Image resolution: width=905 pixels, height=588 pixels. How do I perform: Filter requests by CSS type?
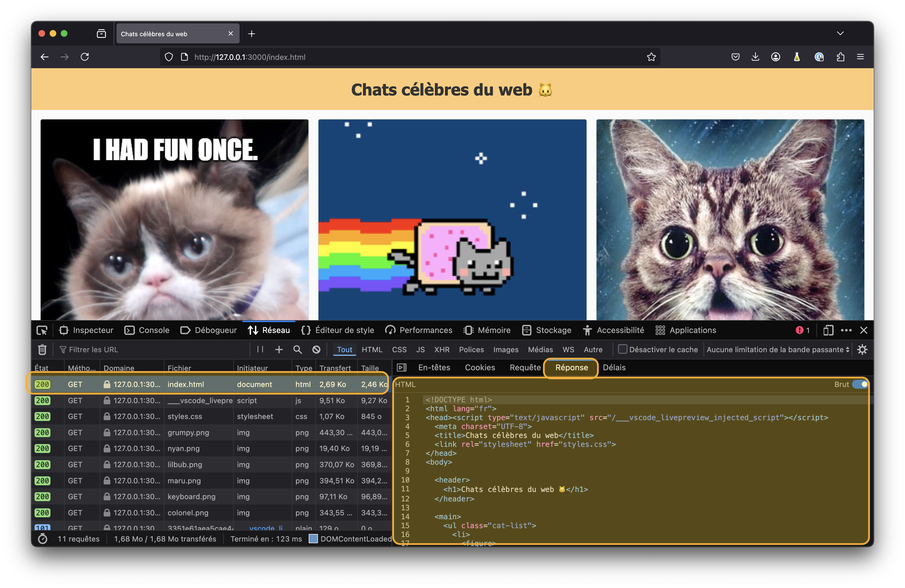coord(399,349)
